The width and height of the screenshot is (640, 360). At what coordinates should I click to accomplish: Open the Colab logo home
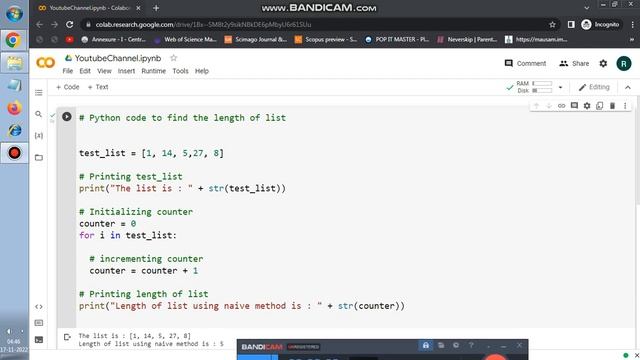[x=45, y=62]
